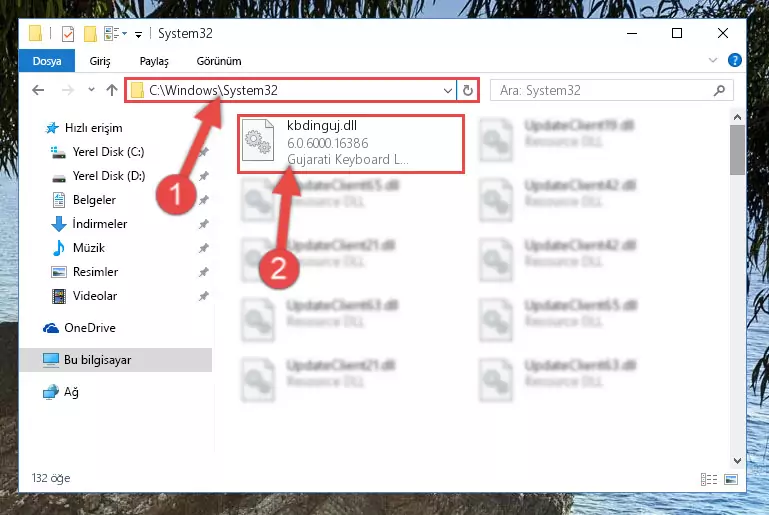Go up one folder level
The height and width of the screenshot is (515, 769).
pyautogui.click(x=112, y=90)
